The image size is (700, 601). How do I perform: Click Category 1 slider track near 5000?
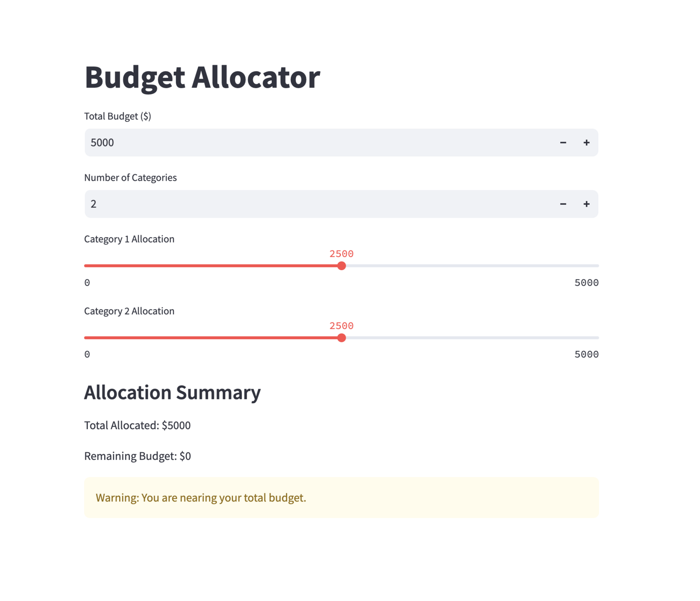point(592,266)
